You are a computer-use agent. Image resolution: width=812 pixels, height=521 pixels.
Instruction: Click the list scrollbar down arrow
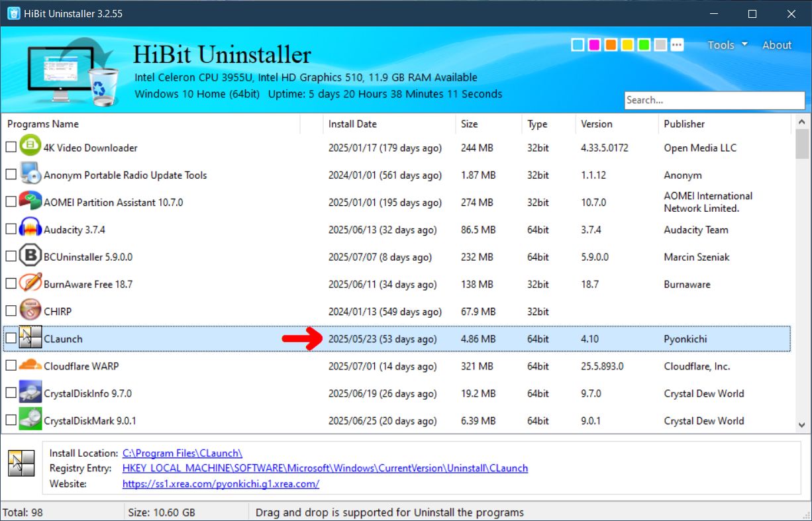point(801,426)
